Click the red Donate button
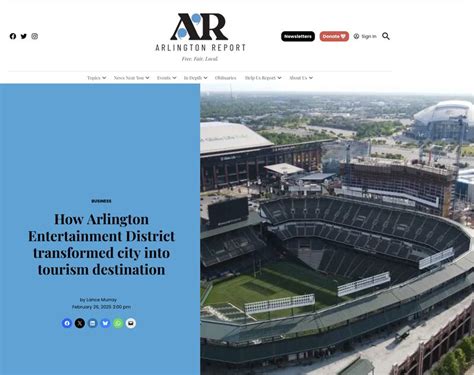The height and width of the screenshot is (375, 474). [334, 36]
